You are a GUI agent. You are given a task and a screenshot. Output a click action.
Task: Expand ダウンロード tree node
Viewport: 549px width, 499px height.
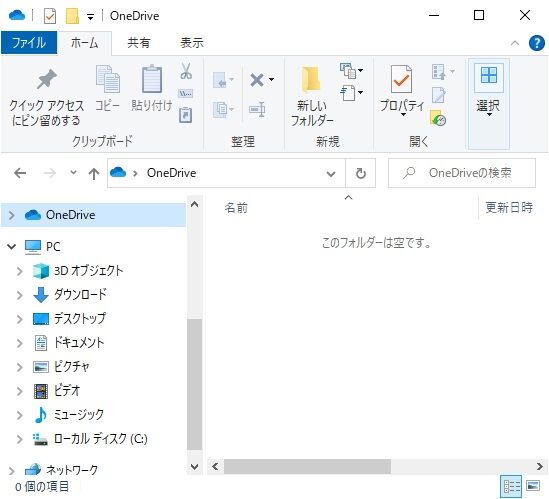[19, 295]
